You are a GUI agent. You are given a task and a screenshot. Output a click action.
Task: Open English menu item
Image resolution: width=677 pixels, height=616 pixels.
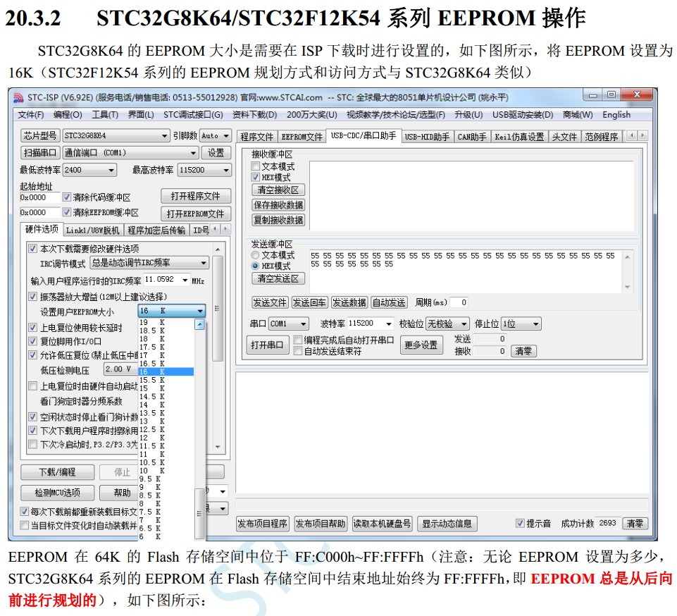pyautogui.click(x=616, y=115)
